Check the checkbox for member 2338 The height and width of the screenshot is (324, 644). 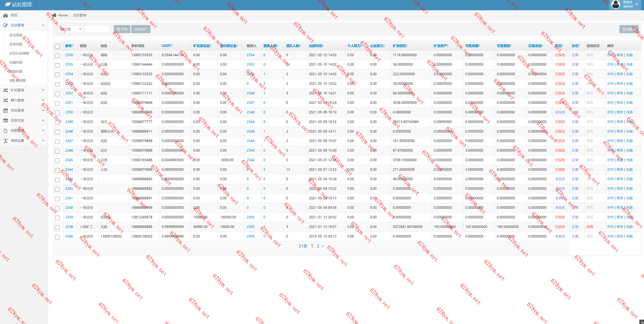pyautogui.click(x=57, y=227)
